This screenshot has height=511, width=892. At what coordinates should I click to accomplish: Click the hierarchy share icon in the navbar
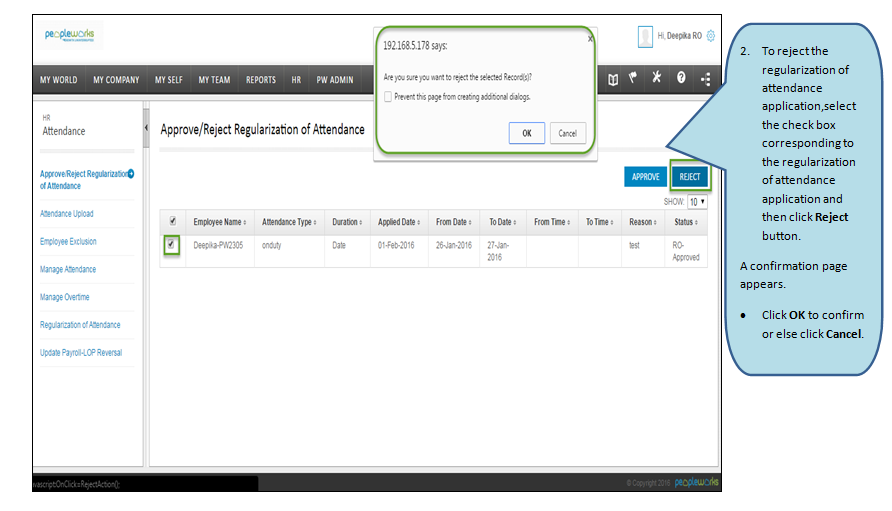706,79
